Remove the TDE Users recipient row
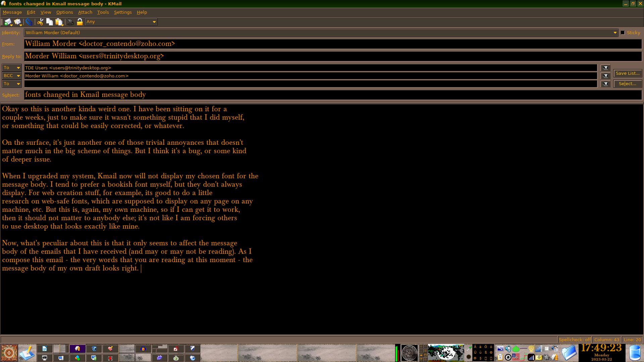This screenshot has height=362, width=644. click(x=605, y=68)
